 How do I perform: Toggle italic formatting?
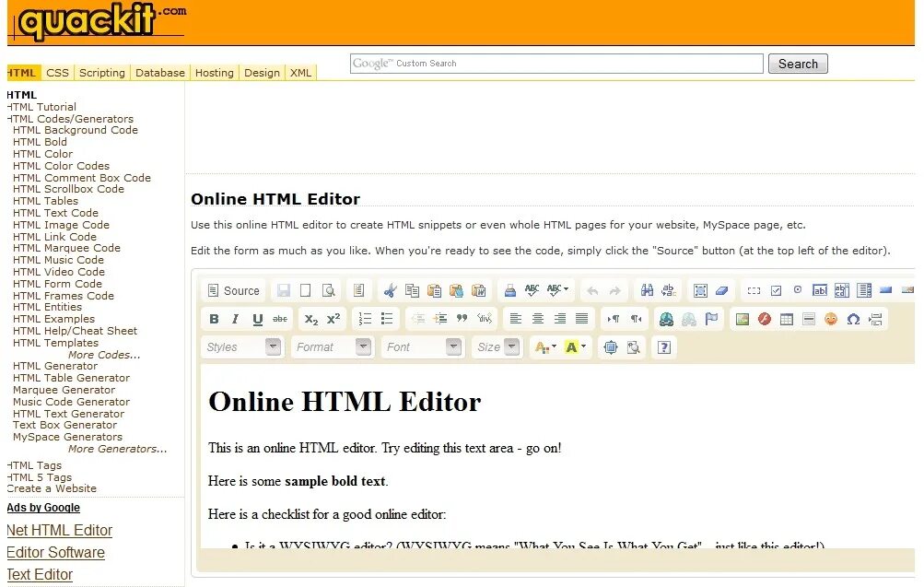click(x=235, y=318)
